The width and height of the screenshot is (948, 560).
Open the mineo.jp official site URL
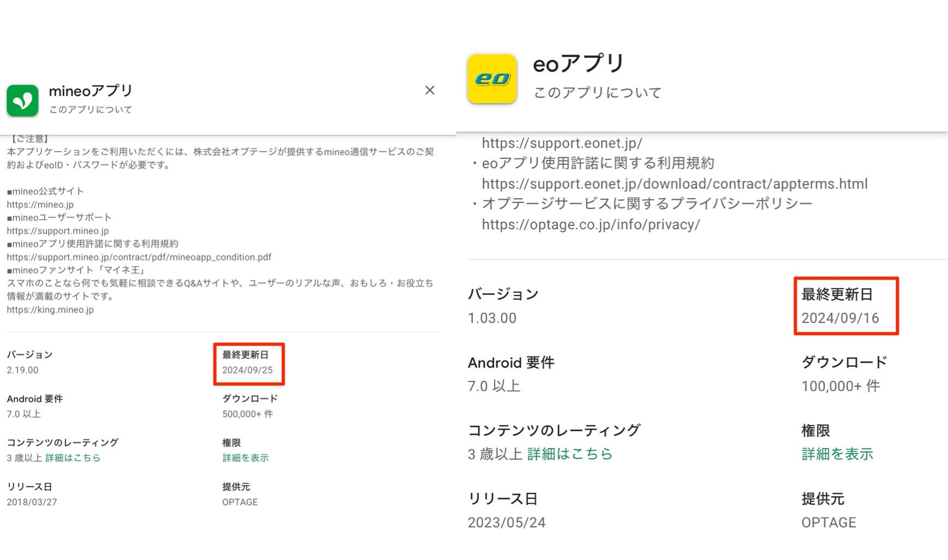[x=40, y=205]
